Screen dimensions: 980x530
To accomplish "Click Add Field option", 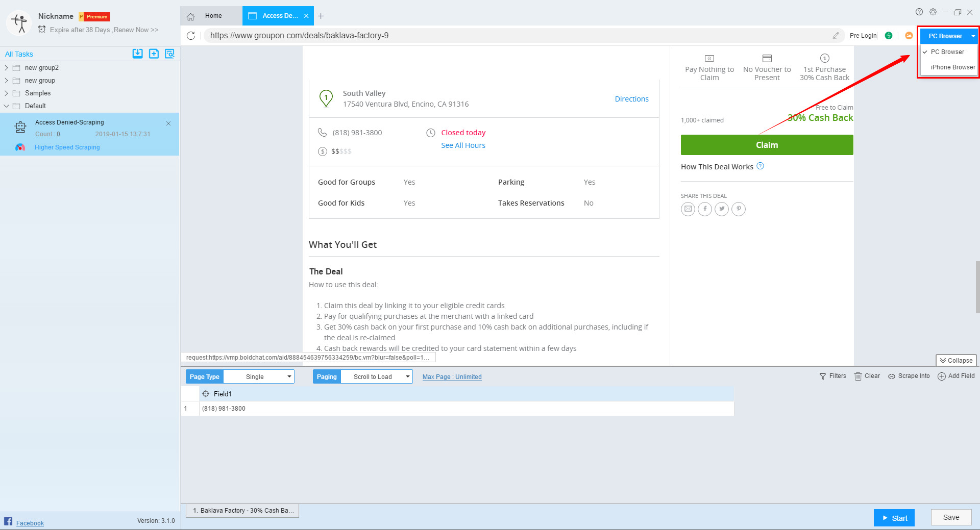I will click(x=956, y=376).
